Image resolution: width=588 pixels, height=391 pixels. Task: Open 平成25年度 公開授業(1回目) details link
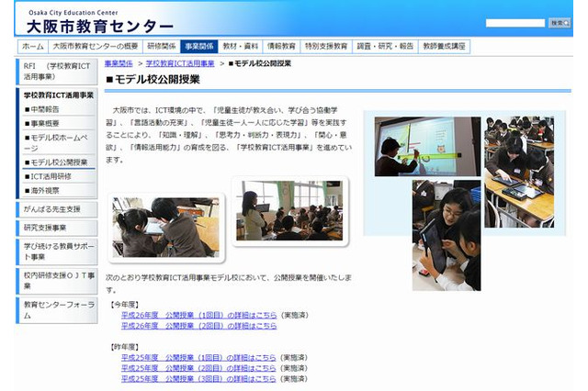tap(198, 358)
